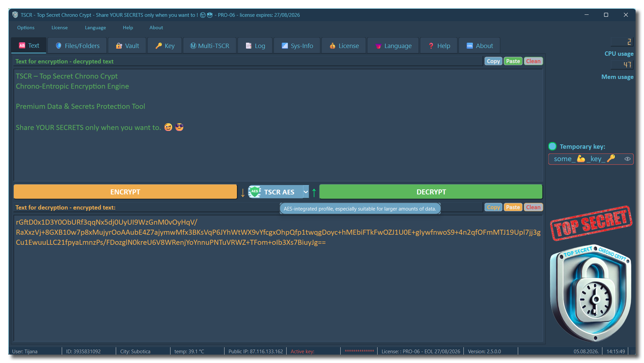The height and width of the screenshot is (363, 644).
Task: Click the red AB icon on Text tab
Action: pos(22,45)
